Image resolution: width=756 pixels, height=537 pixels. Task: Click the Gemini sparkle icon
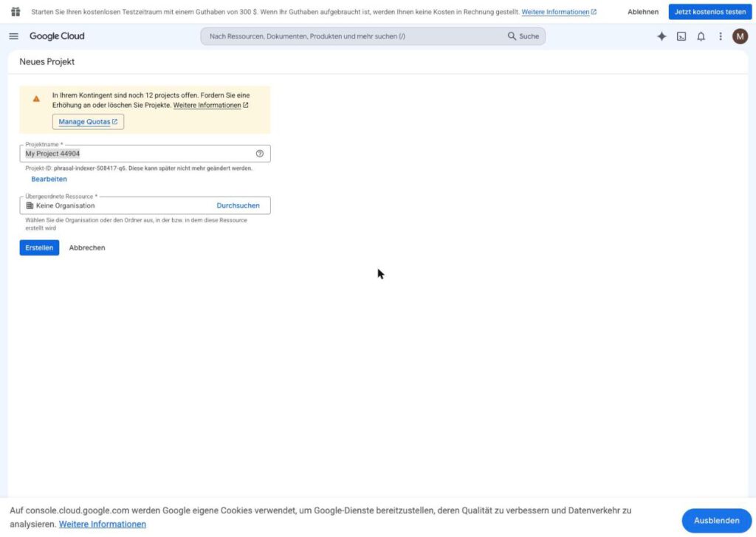(661, 36)
